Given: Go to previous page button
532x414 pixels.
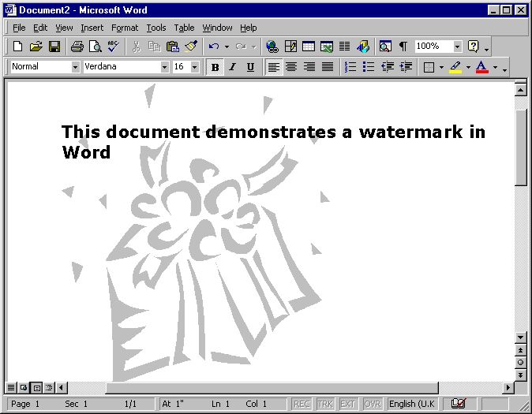Looking at the screenshot, I should 520,350.
